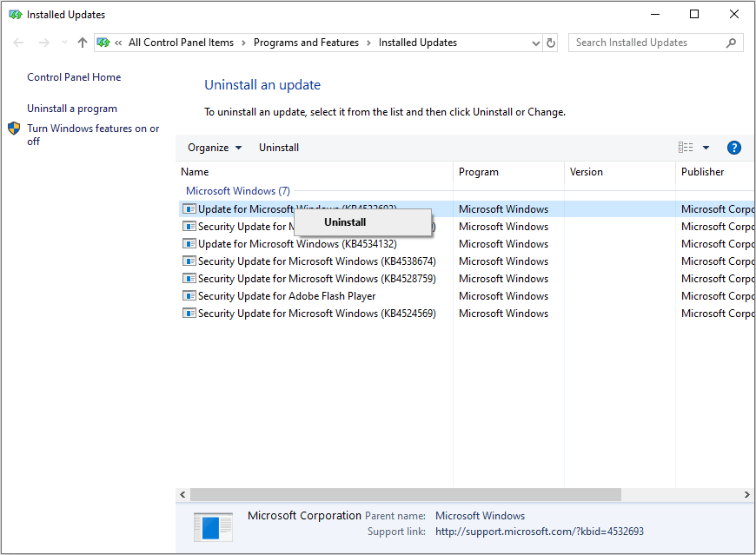756x555 pixels.
Task: Open the blue Help question icon
Action: click(x=733, y=148)
